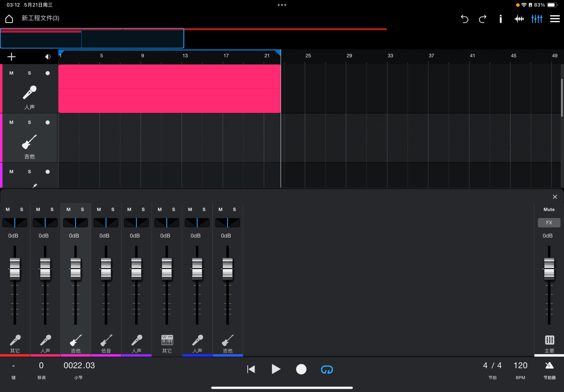
Task: Rename the project title 新工程文件(3)
Action: [x=40, y=18]
